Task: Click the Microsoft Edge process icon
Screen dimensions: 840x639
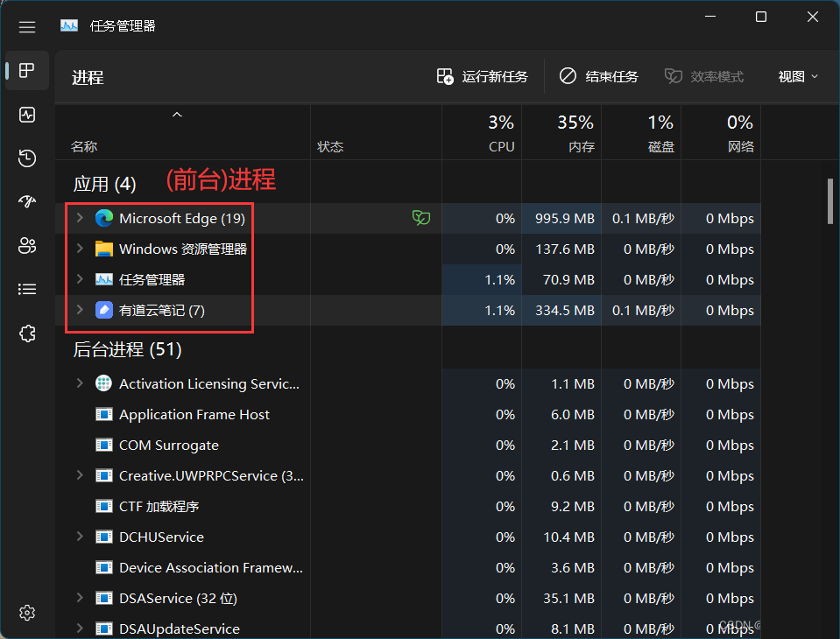Action: click(104, 218)
